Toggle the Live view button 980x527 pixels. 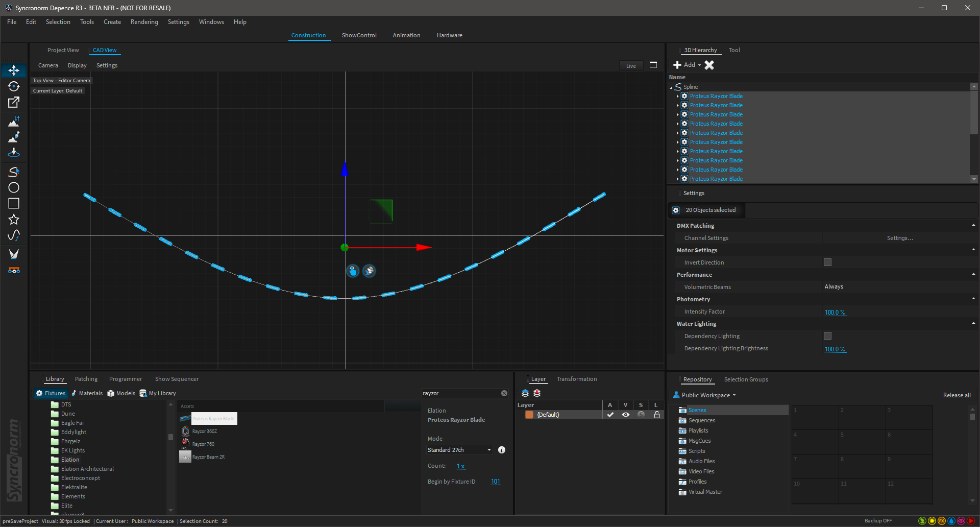631,66
